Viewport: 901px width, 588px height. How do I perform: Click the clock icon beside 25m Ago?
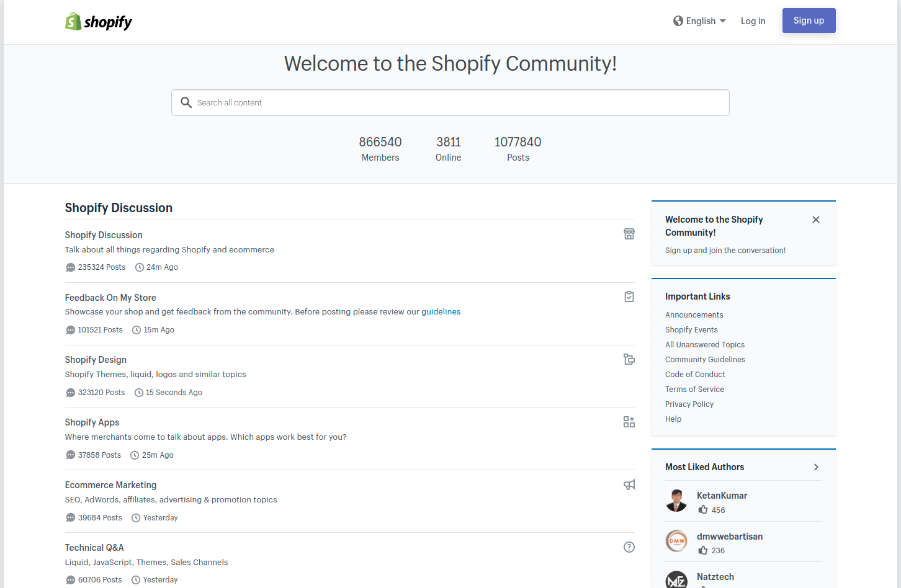(x=135, y=455)
